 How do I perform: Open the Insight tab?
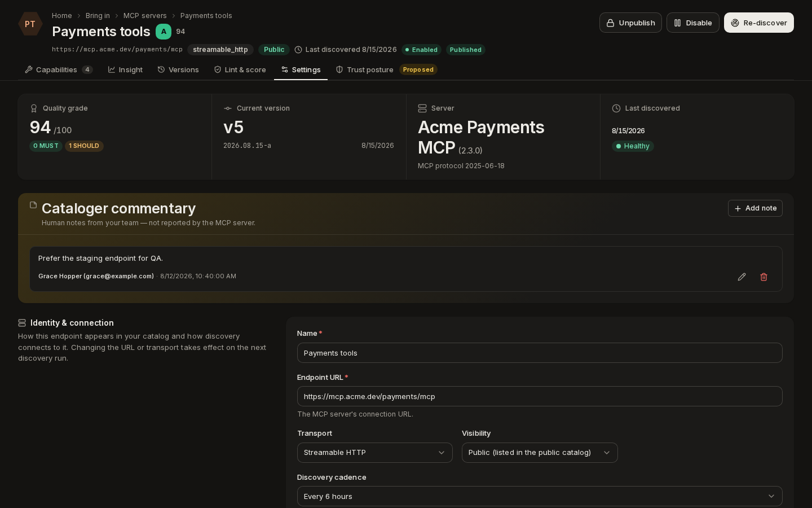pos(125,70)
